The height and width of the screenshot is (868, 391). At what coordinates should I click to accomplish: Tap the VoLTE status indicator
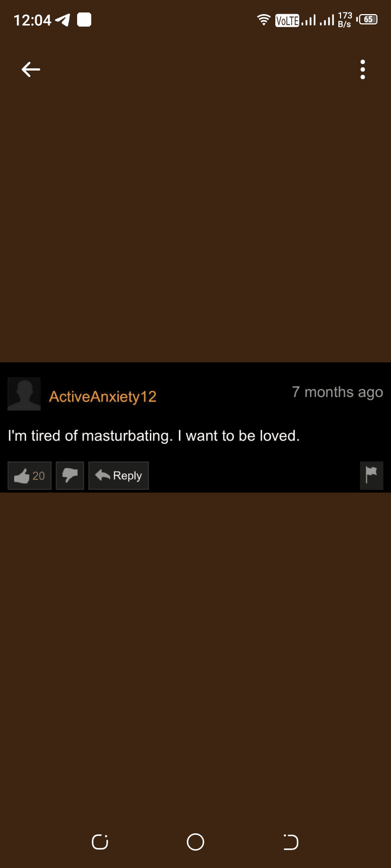click(x=287, y=21)
